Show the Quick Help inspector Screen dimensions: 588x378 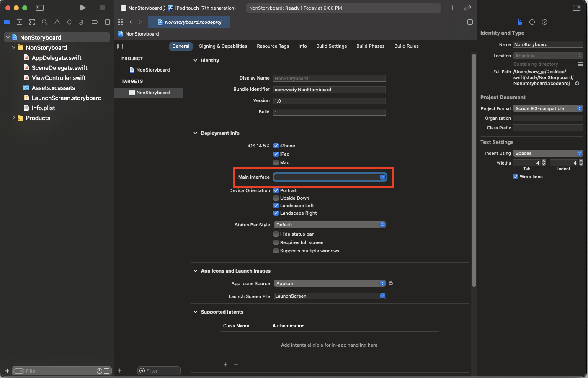544,22
